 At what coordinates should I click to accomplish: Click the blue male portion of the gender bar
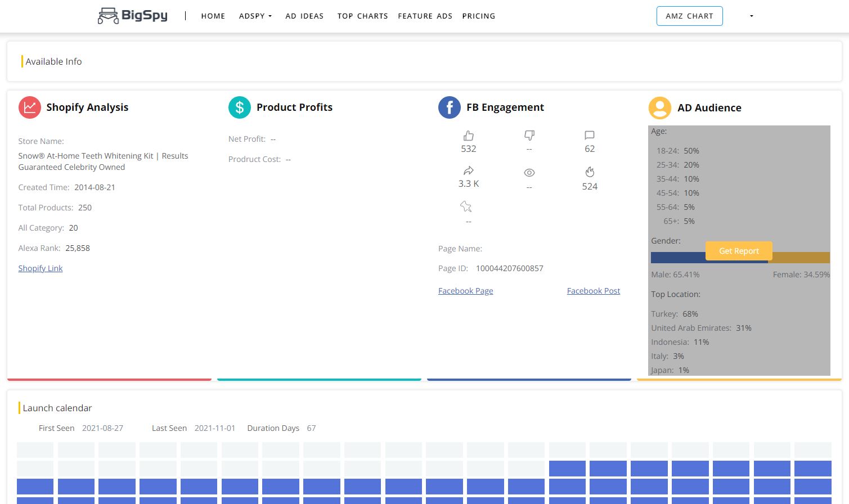675,258
